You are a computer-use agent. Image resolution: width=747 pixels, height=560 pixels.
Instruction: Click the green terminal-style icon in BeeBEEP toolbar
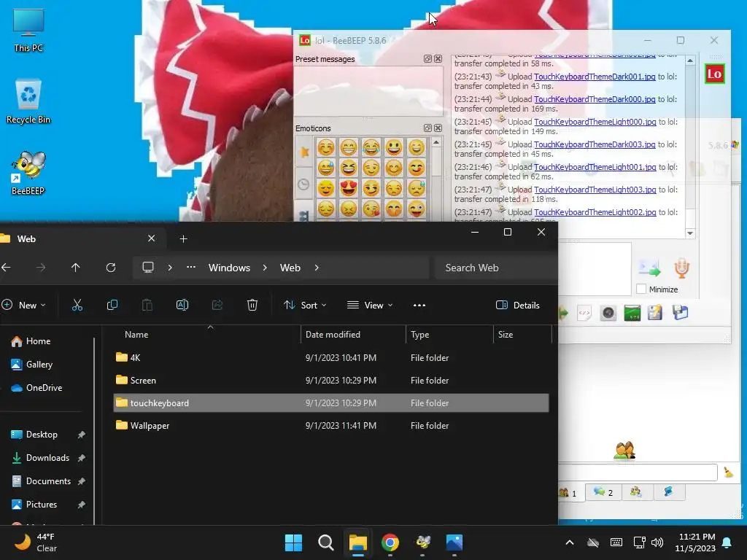[x=632, y=313]
